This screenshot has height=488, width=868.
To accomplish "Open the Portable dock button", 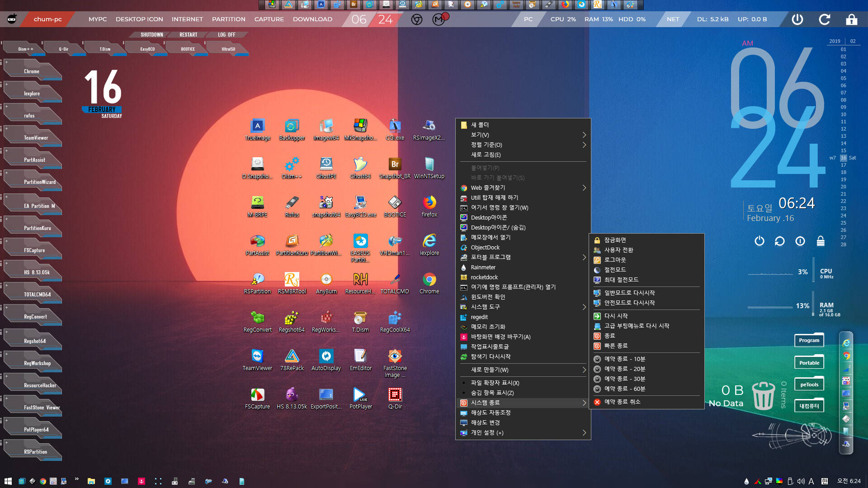I will tap(809, 363).
